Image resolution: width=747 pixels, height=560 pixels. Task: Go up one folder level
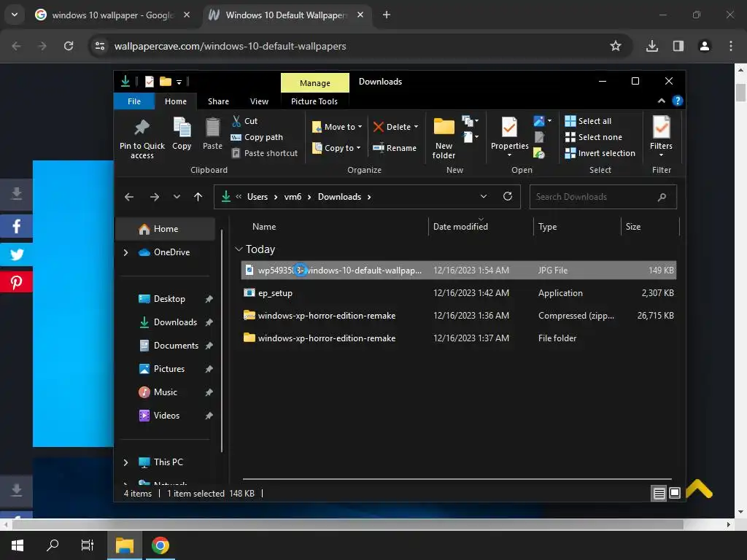pyautogui.click(x=198, y=197)
